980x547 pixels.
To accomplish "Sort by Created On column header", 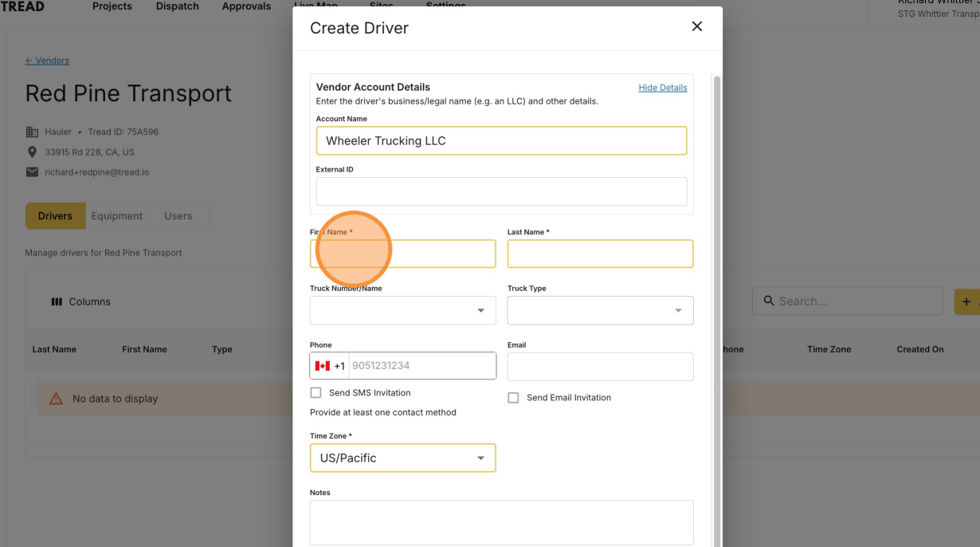I will click(x=920, y=349).
